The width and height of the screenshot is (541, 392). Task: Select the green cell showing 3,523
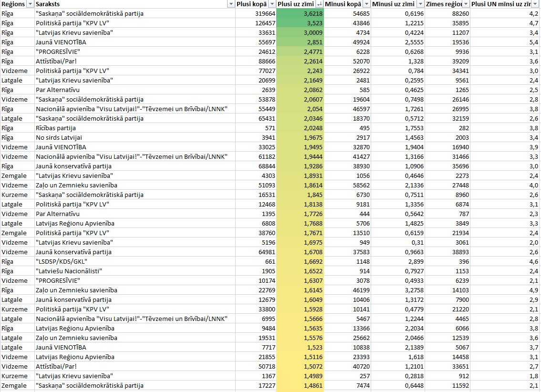tap(300, 23)
